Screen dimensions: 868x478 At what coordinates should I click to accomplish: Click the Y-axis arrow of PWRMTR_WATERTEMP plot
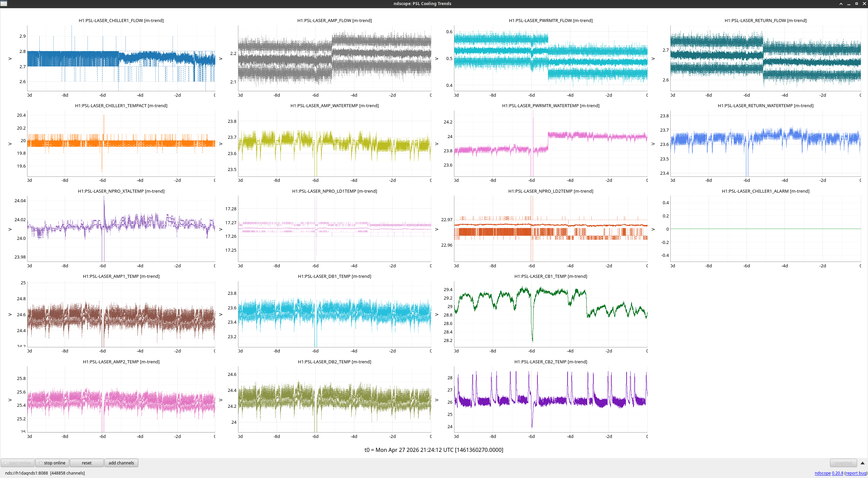(x=437, y=144)
